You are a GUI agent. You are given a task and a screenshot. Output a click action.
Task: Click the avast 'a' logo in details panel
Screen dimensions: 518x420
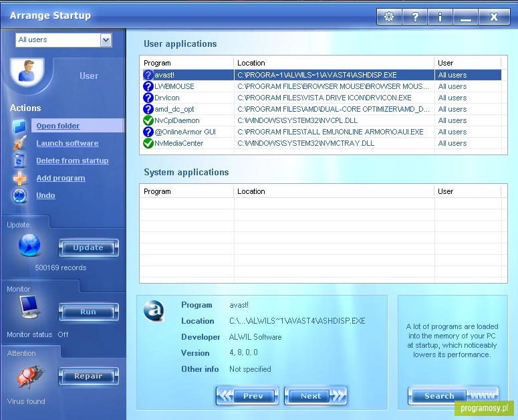point(154,311)
